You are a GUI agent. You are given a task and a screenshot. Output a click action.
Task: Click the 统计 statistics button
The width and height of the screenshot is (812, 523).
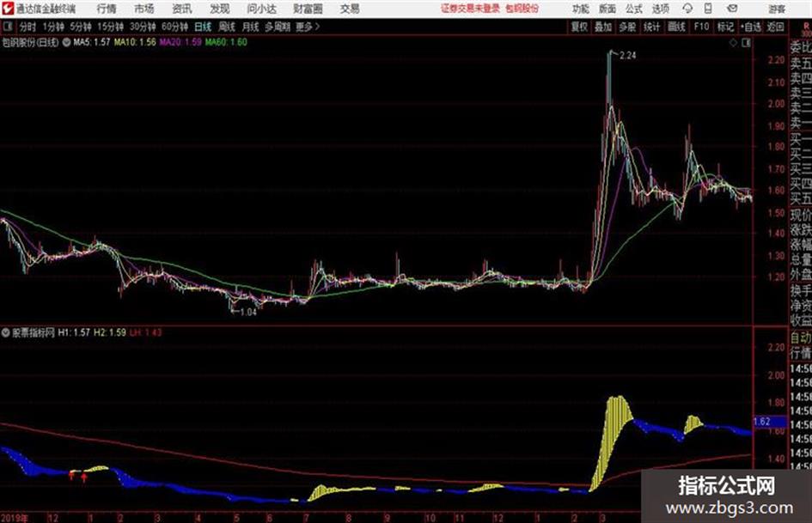[651, 27]
